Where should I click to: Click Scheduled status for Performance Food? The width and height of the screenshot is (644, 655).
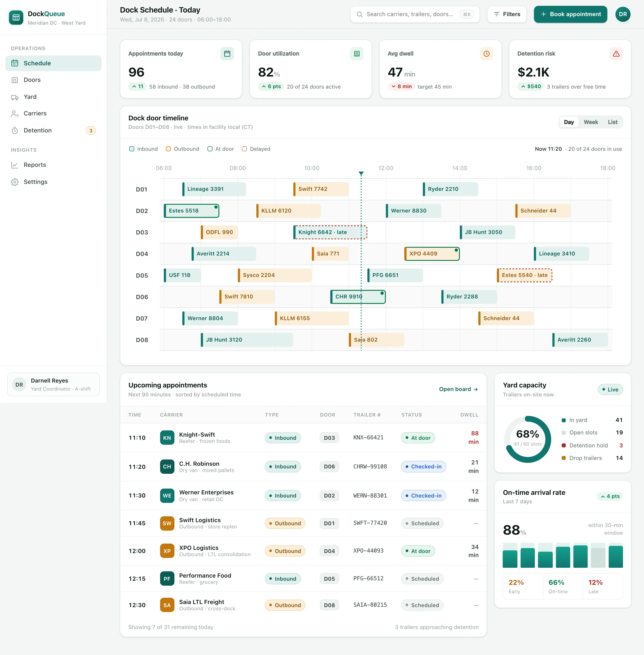pyautogui.click(x=422, y=579)
